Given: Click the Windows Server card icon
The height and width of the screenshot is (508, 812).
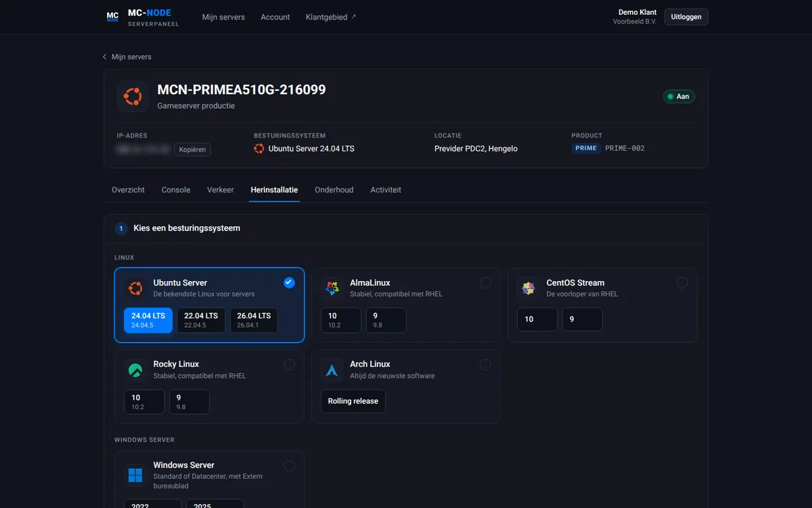Looking at the screenshot, I should tap(135, 475).
